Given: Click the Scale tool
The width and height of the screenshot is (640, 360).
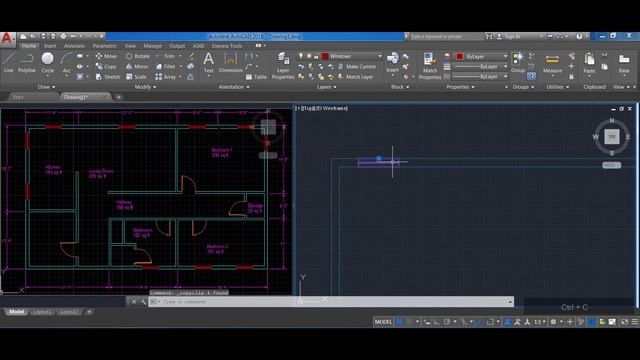Looking at the screenshot, I should (x=136, y=77).
